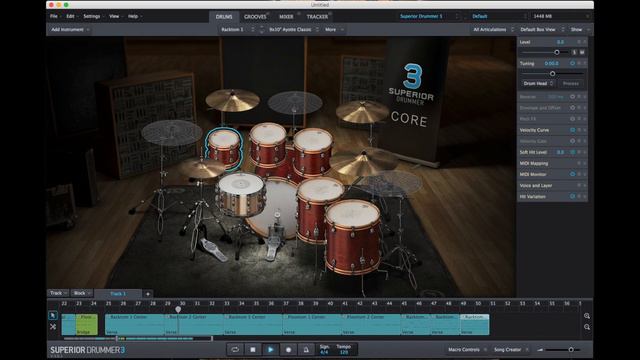
Task: Select the right crash cymbal near banner
Action: pyautogui.click(x=362, y=111)
